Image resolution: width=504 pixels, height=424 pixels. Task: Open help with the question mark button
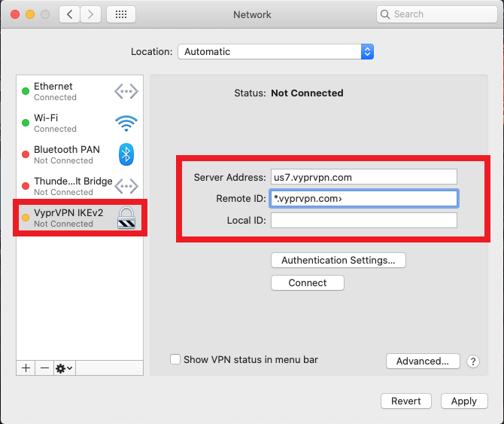point(473,361)
